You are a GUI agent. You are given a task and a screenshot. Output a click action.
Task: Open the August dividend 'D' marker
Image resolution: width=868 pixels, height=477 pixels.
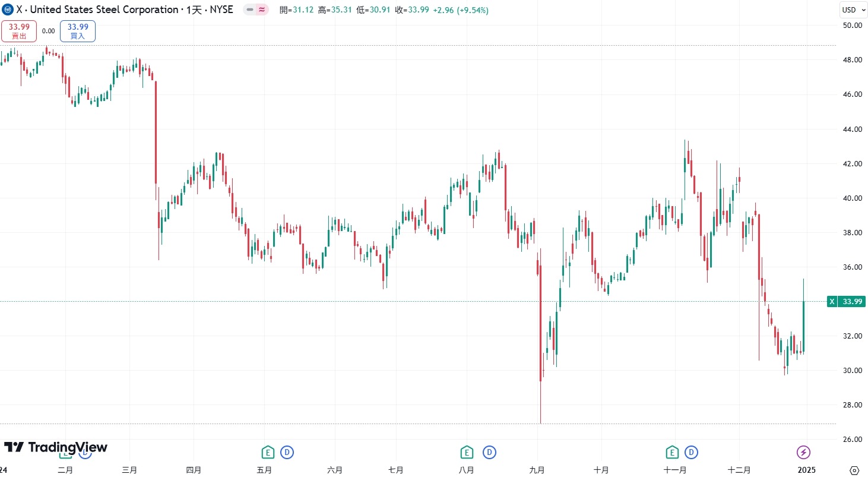[x=489, y=453]
